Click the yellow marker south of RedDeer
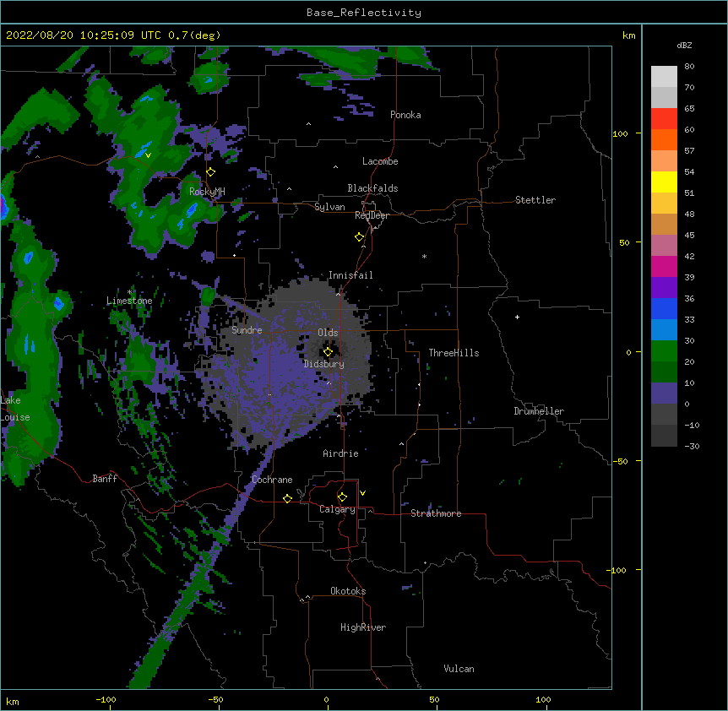The width and height of the screenshot is (728, 711). pos(360,236)
